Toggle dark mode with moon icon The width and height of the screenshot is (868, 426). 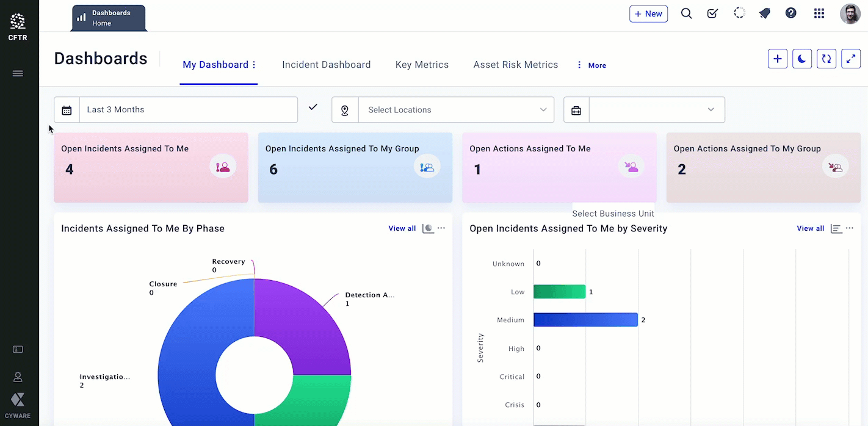[801, 59]
